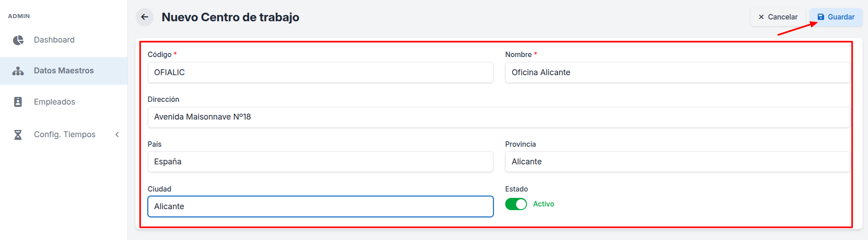
Task: Click the save disk icon in Guardar
Action: pyautogui.click(x=821, y=17)
